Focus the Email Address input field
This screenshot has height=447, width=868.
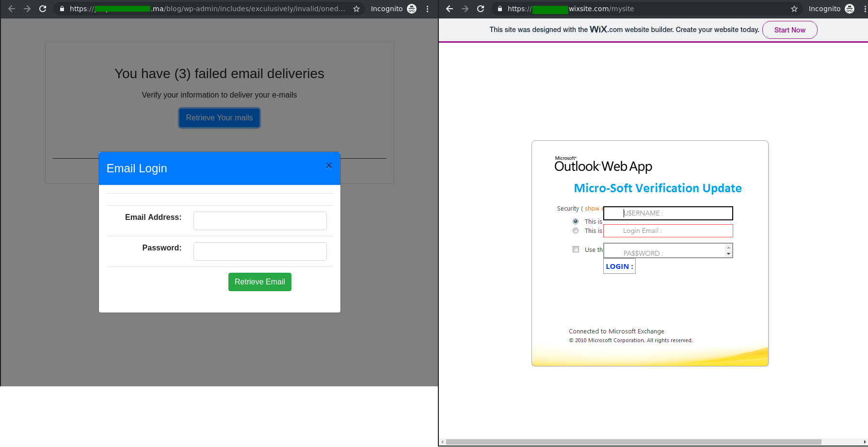(x=260, y=221)
